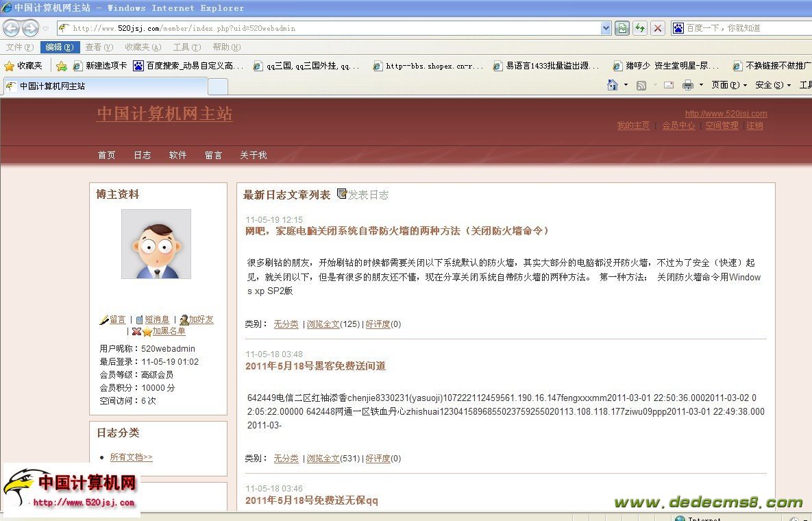Click the 短消息 phone message icon
Viewport: 812px width, 521px height.
(x=139, y=319)
